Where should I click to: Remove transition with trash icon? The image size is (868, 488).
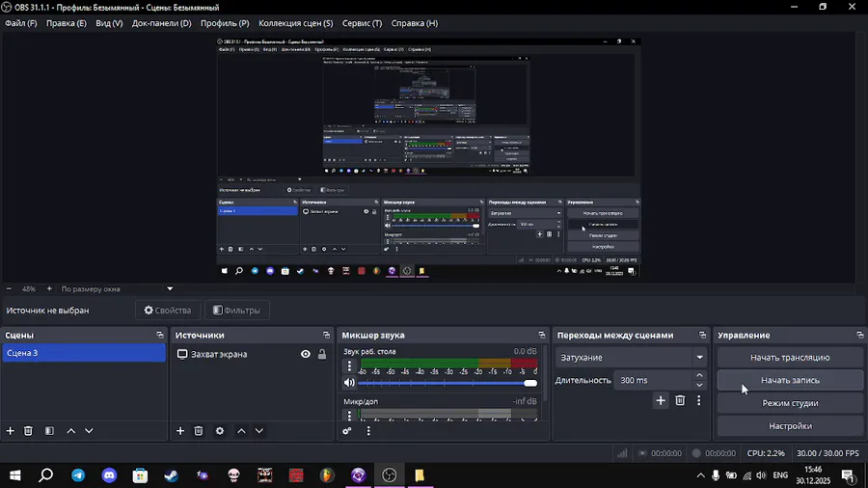point(680,400)
